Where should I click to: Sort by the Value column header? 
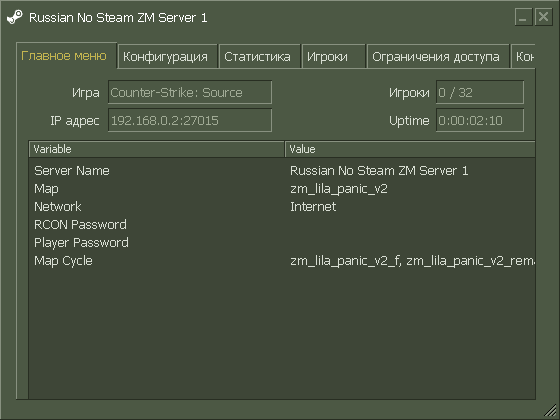410,149
